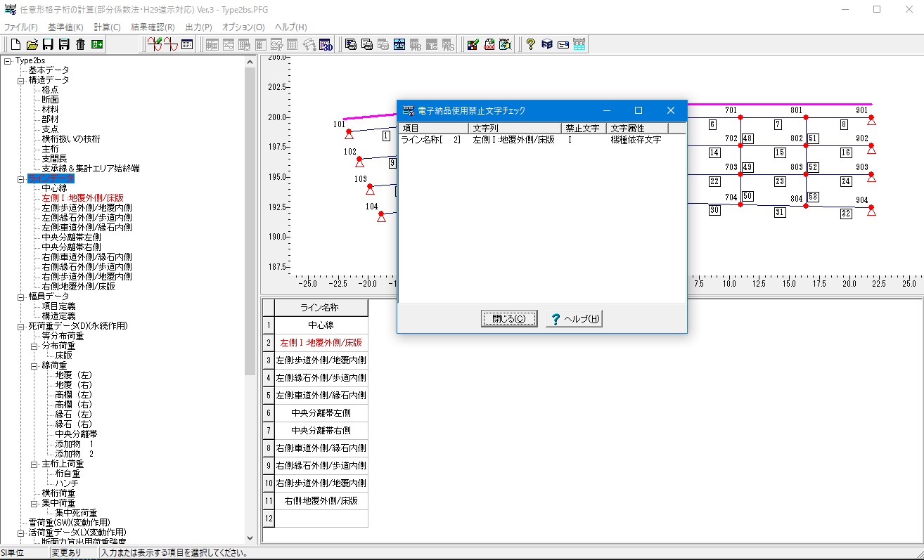Click tree panel scrollbar up arrow
Image resolution: width=924 pixels, height=560 pixels.
(250, 61)
